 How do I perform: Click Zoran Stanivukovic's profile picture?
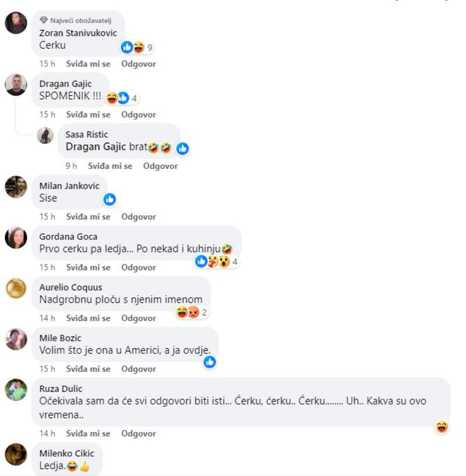click(16, 23)
